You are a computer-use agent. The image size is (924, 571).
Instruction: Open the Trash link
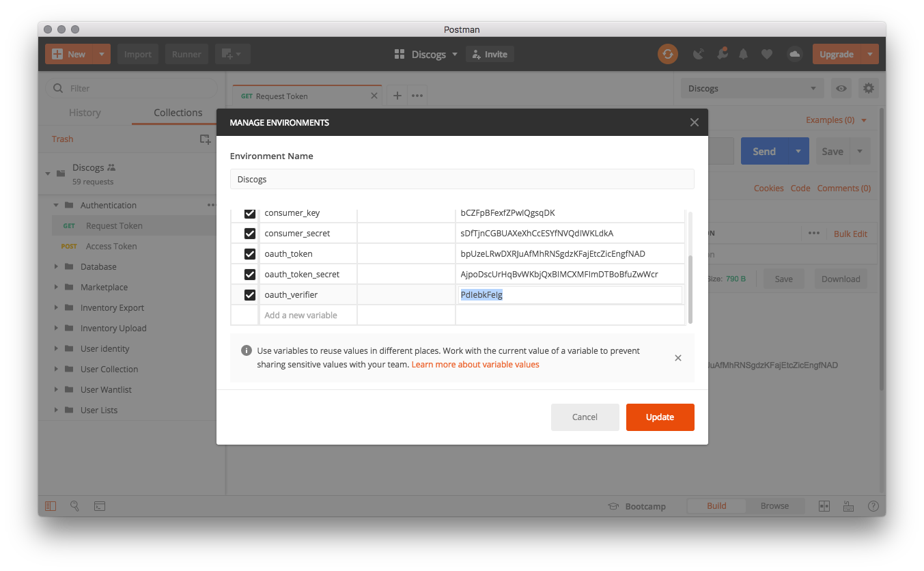coord(62,139)
